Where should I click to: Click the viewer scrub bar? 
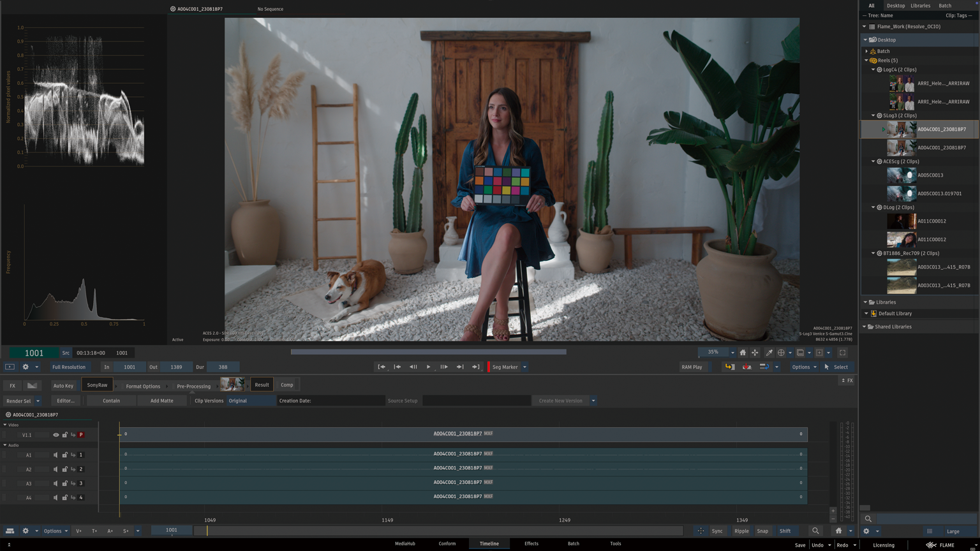(428, 351)
